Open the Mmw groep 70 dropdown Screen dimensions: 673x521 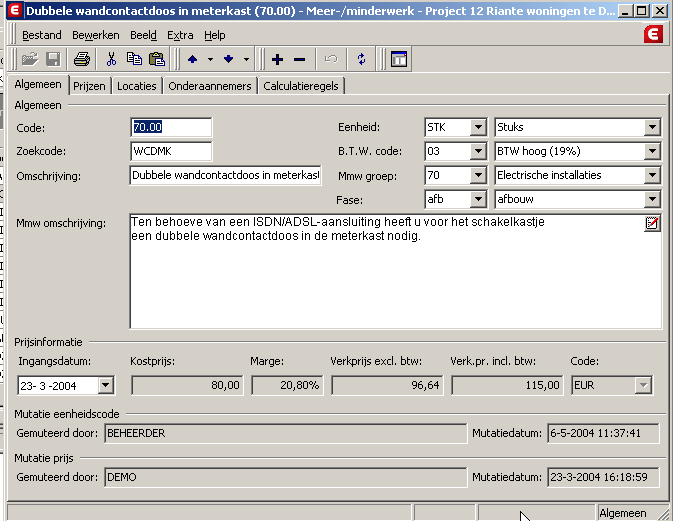(x=478, y=175)
